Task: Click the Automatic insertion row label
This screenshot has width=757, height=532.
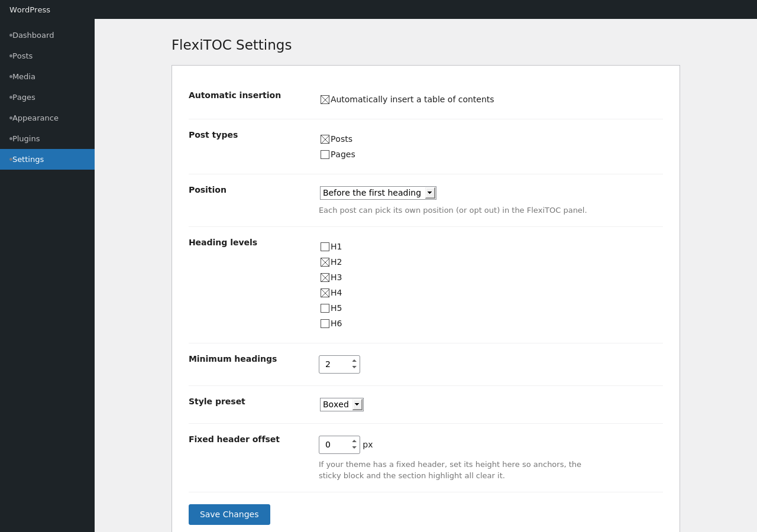Action: [x=235, y=95]
